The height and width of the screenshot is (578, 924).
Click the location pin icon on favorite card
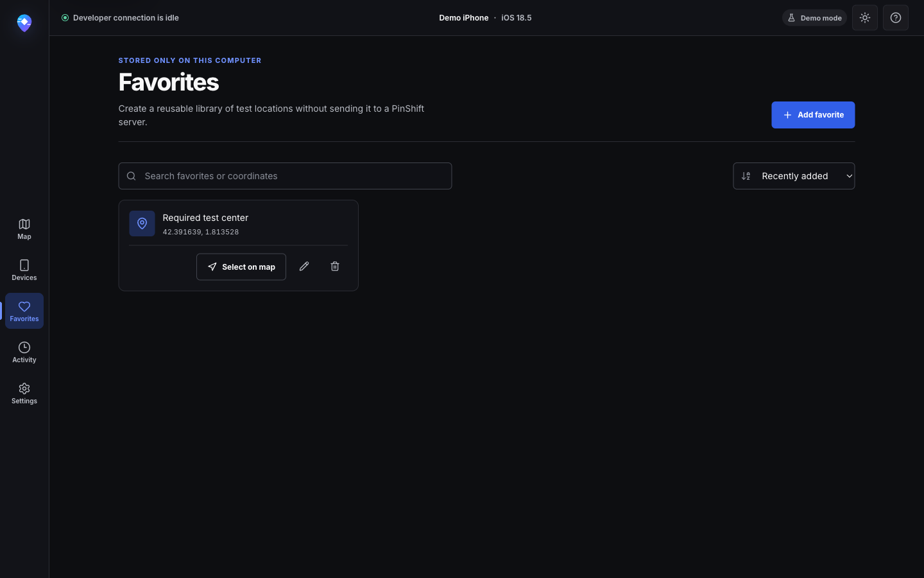pos(142,223)
